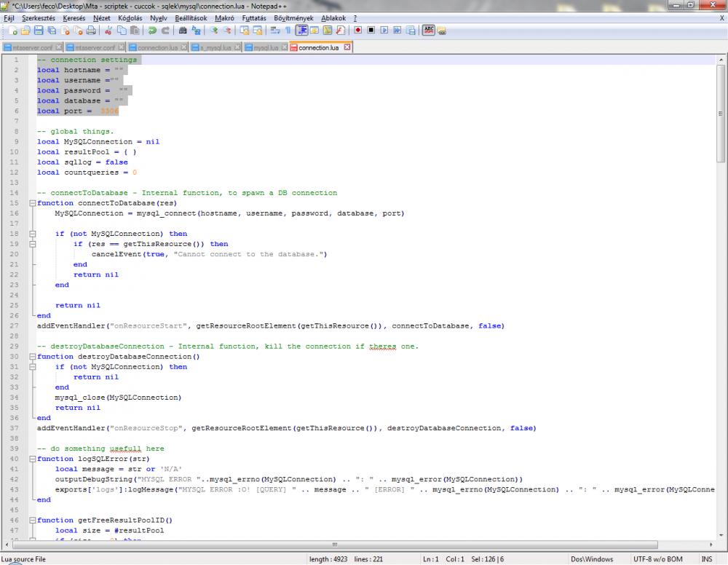
Task: Open Find with the binoculars icon
Action: 183,31
